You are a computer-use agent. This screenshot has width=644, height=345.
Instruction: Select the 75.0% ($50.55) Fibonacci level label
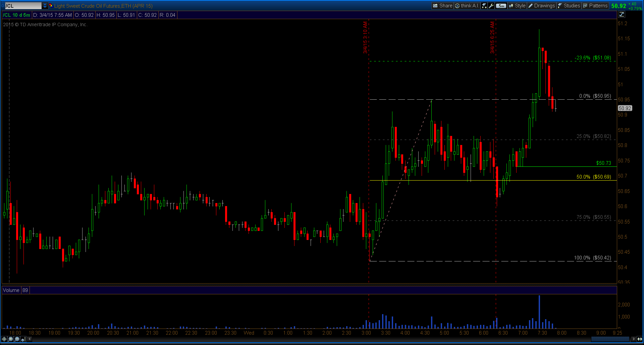pos(594,217)
